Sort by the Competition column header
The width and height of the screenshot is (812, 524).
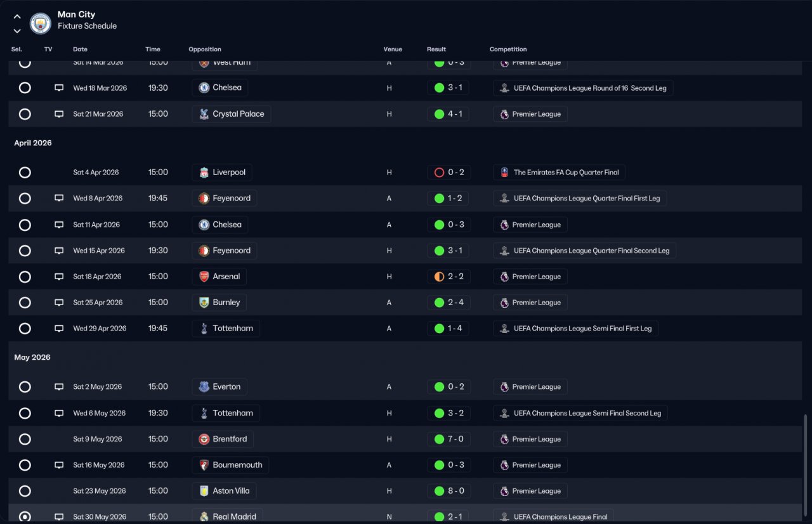[x=508, y=49]
